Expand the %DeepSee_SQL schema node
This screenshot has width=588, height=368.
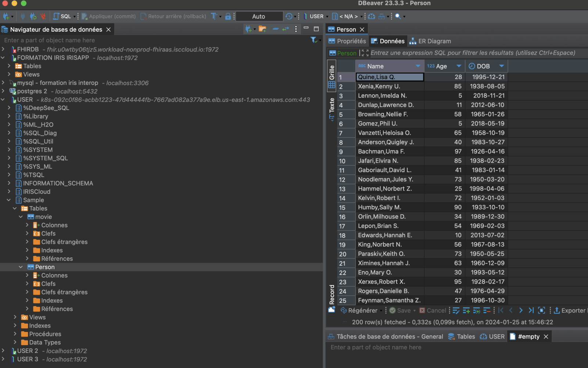click(9, 108)
